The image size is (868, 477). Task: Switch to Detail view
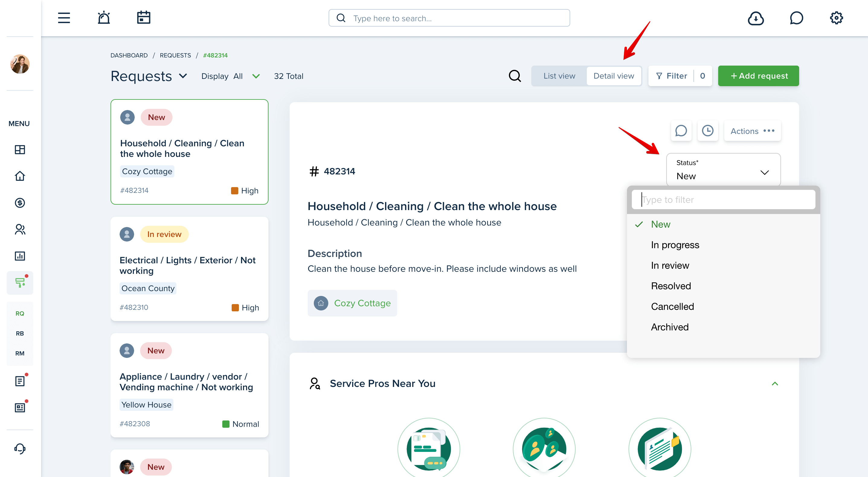(x=614, y=76)
